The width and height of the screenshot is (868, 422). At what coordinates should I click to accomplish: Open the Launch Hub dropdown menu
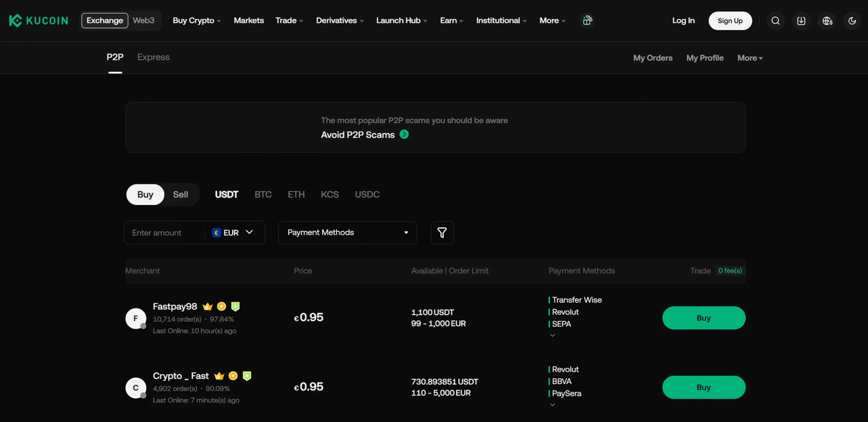[401, 21]
